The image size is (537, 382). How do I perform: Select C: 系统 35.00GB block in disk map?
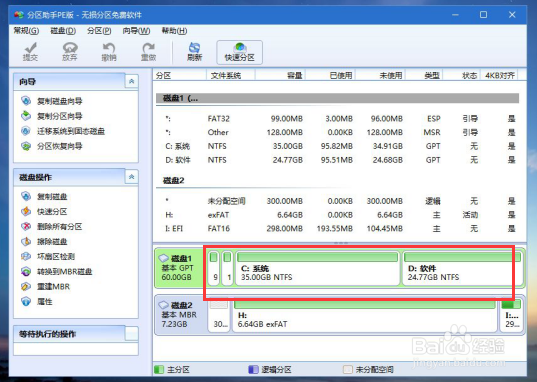[317, 268]
